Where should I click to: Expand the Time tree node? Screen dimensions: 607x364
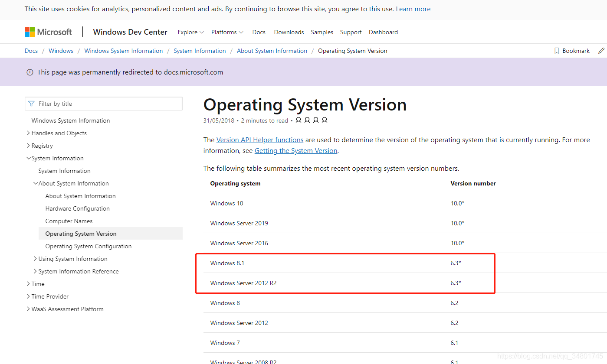coord(29,284)
